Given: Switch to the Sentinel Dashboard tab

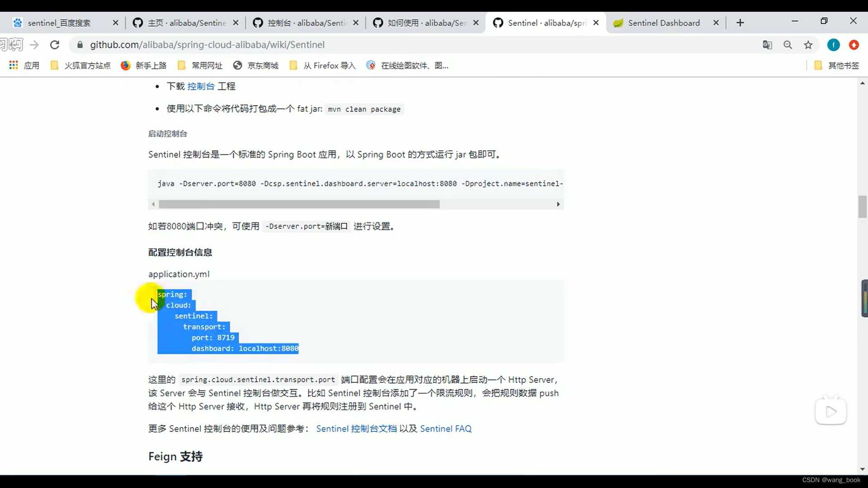Looking at the screenshot, I should pos(664,23).
